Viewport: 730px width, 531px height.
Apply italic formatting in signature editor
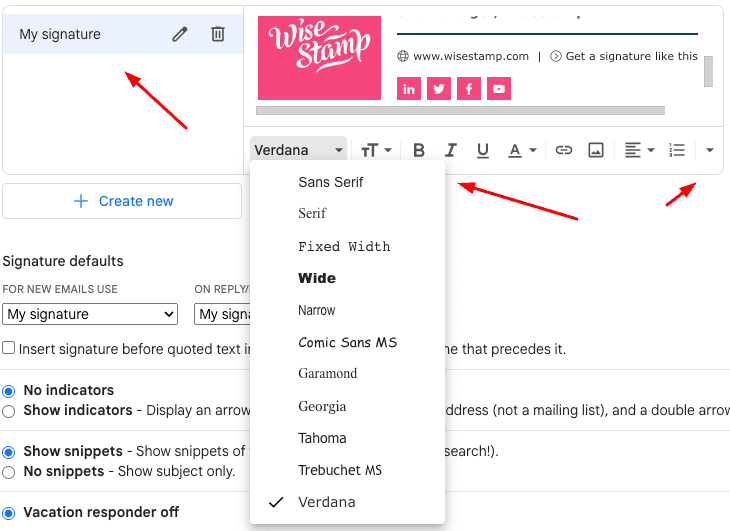click(x=451, y=150)
